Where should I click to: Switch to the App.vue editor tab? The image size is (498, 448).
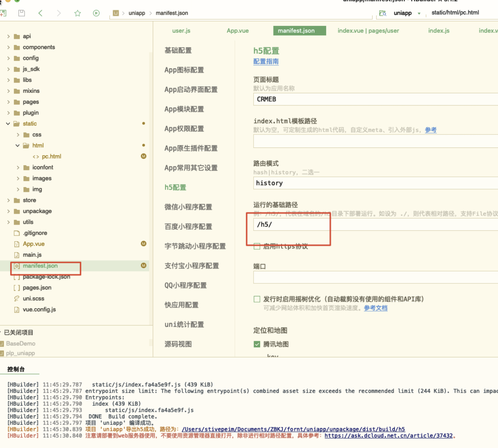coord(237,31)
